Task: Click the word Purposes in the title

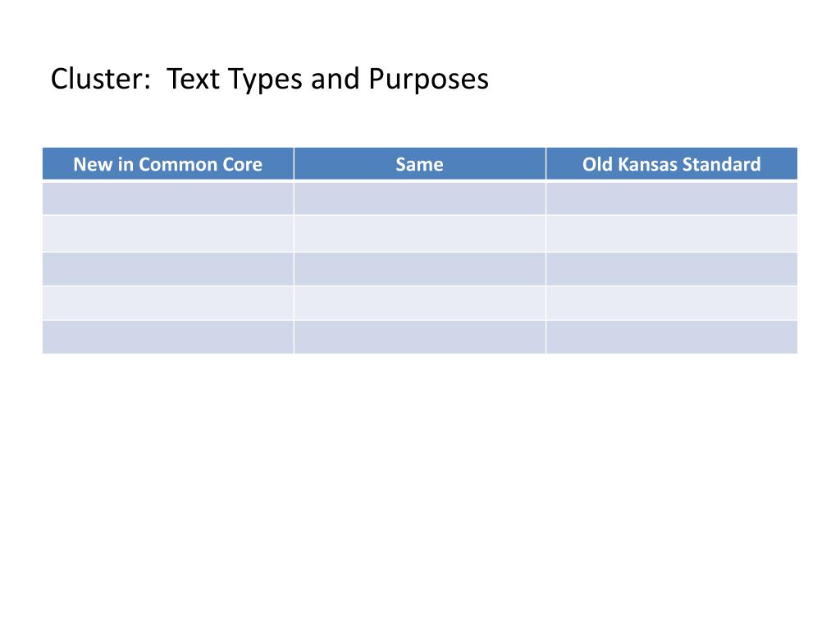Action: 428,80
